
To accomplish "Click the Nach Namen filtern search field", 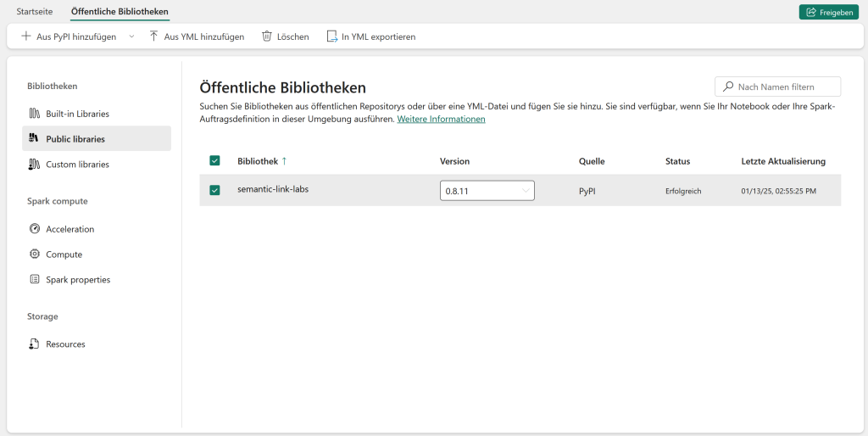I will (778, 87).
